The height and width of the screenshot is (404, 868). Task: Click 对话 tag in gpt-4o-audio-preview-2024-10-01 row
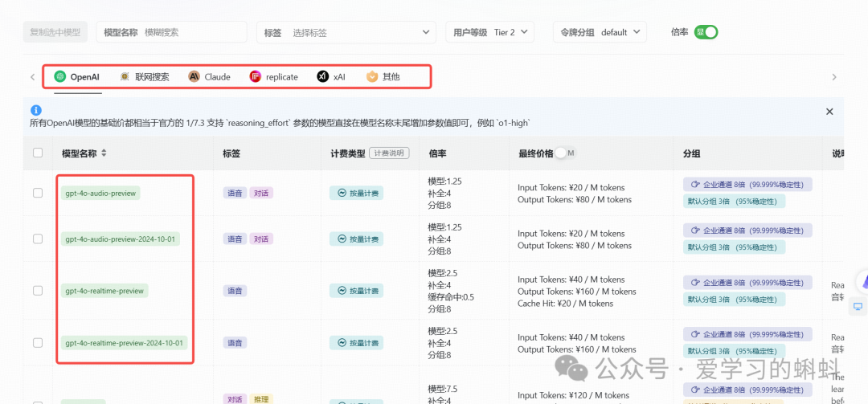261,239
